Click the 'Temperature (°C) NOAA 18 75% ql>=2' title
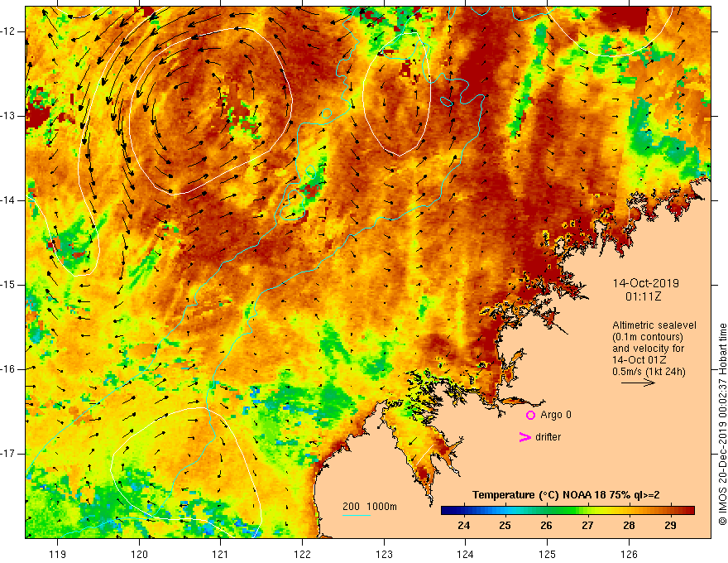728x563 pixels. [x=566, y=495]
